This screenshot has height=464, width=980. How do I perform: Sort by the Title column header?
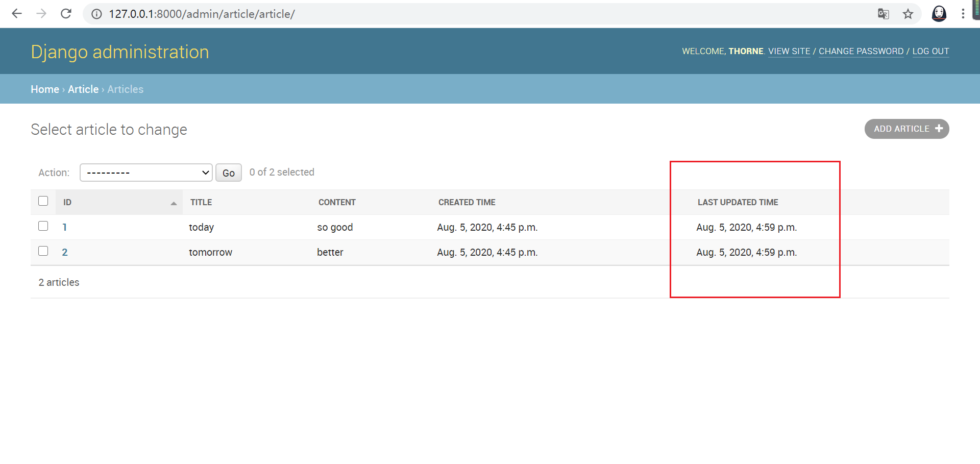[201, 202]
